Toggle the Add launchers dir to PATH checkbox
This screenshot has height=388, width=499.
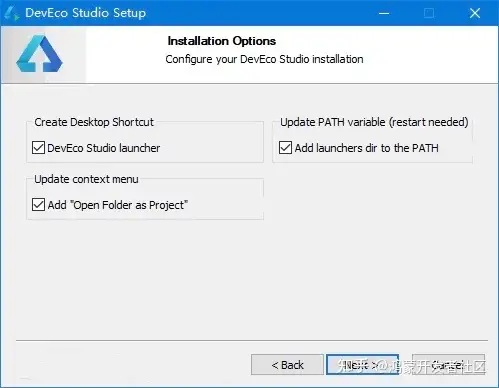(x=285, y=148)
